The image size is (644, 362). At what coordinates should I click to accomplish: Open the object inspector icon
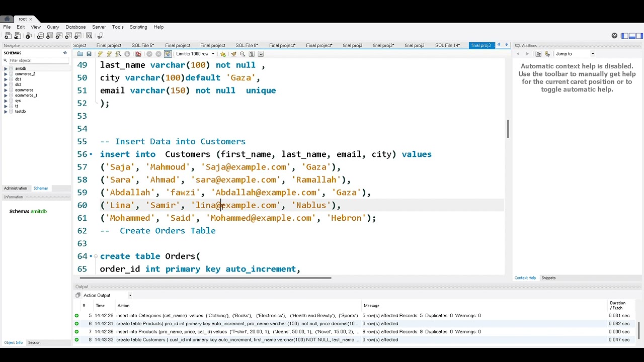coord(29,36)
